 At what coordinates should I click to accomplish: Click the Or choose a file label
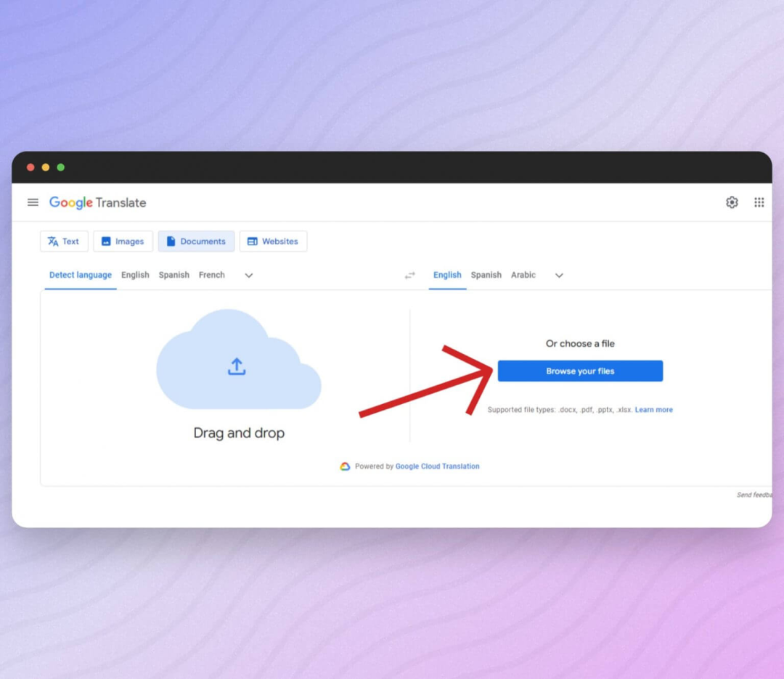tap(580, 344)
